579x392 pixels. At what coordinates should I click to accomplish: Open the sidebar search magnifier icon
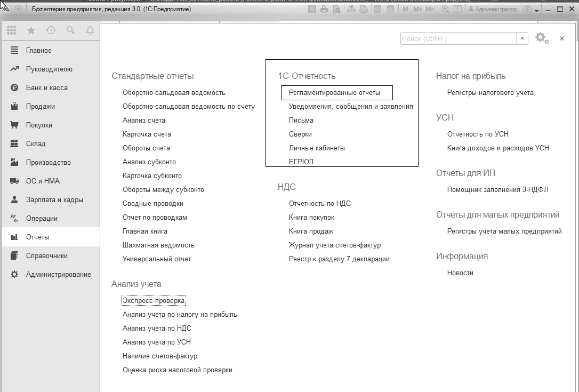(x=70, y=30)
